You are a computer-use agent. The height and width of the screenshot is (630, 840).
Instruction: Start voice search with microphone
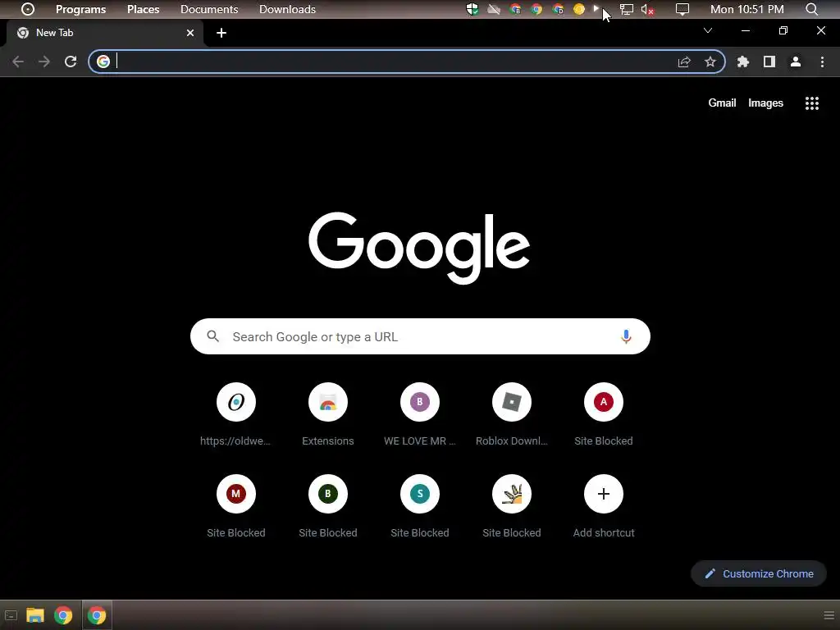pos(626,336)
